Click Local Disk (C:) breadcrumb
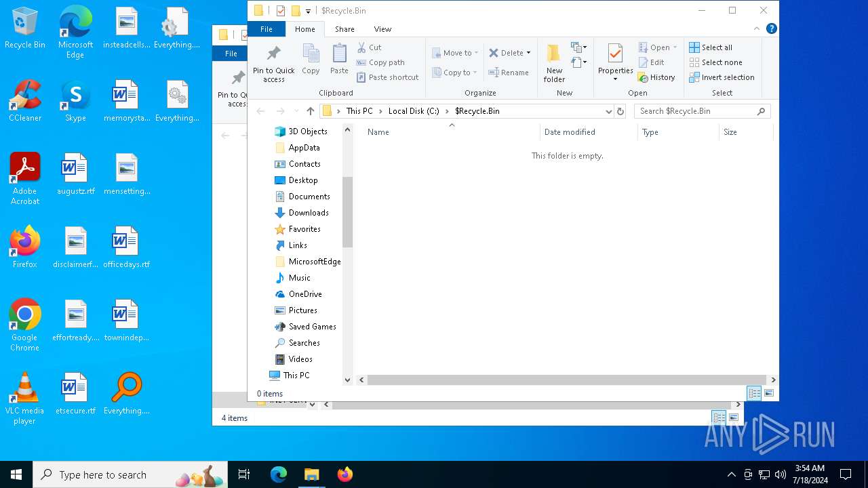Screen dimensions: 868x488 pyautogui.click(x=414, y=111)
